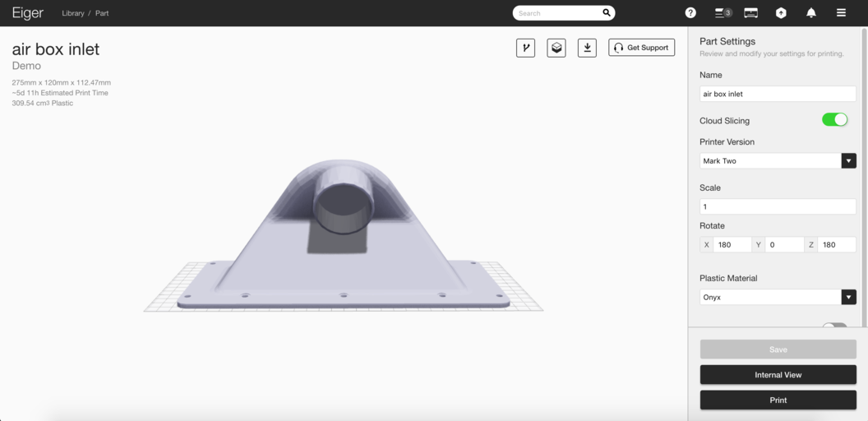Go to Library in the breadcrumb
Image resolution: width=868 pixels, height=421 pixels.
(72, 13)
